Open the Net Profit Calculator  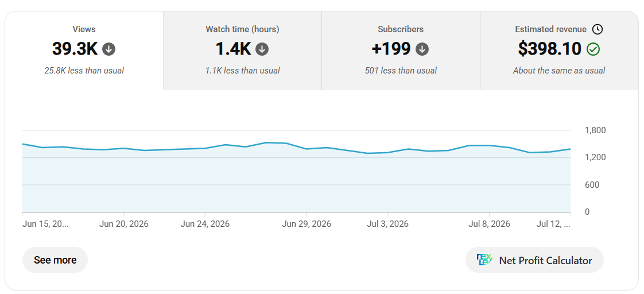535,260
